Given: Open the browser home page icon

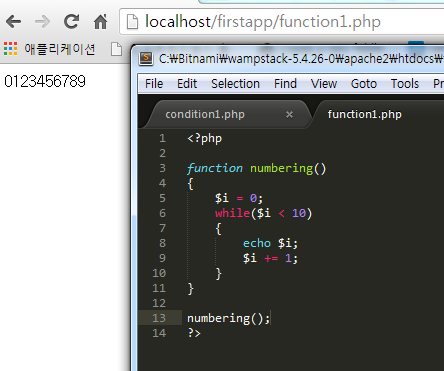Looking at the screenshot, I should coord(100,22).
